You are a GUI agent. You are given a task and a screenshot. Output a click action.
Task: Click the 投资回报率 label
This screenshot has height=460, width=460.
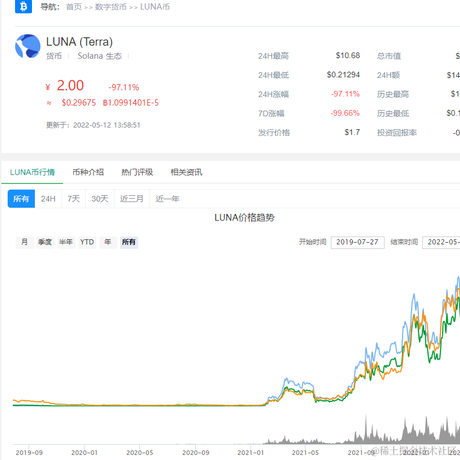pos(397,133)
